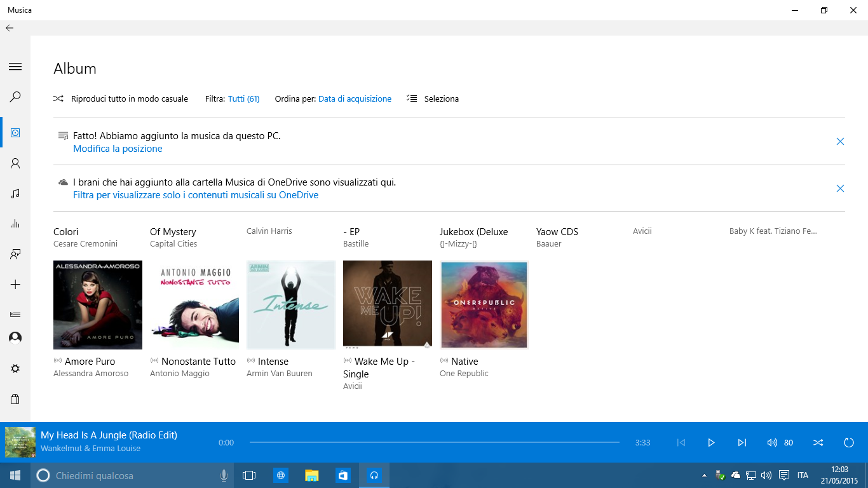Click Riproduci tutto in modo casuale

point(121,98)
